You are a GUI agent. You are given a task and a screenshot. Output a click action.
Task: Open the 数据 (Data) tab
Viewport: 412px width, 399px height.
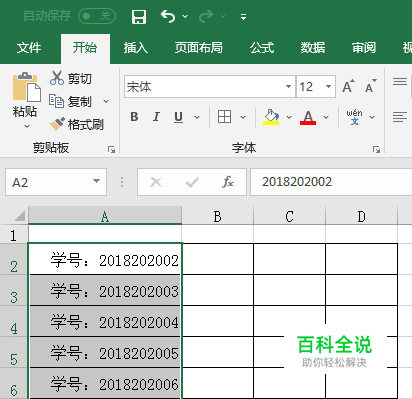pos(313,48)
